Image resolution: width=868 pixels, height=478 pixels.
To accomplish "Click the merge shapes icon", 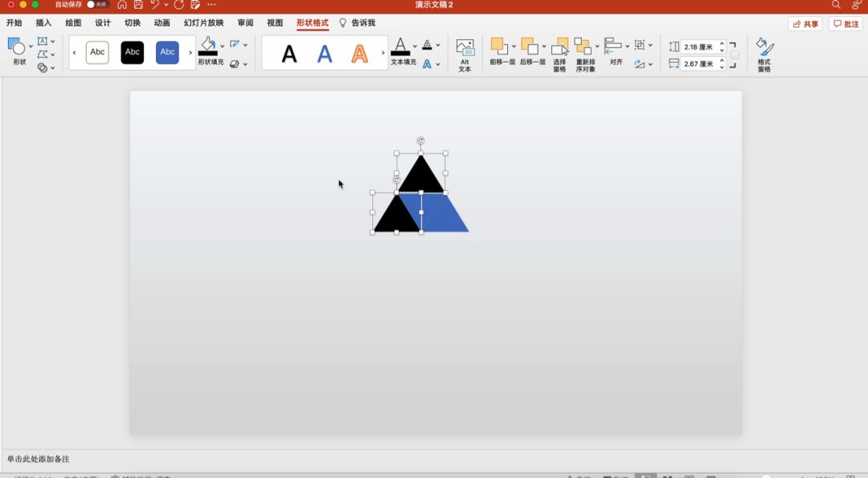I will pos(42,67).
